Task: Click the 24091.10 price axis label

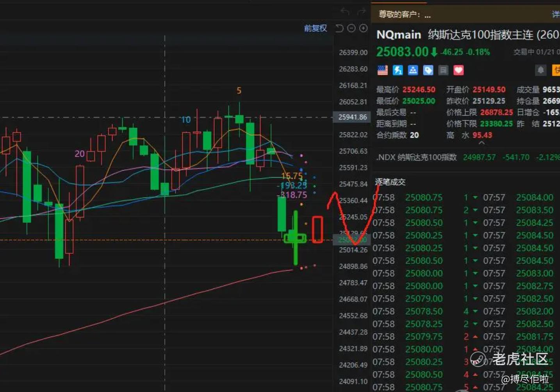Action: tap(353, 381)
